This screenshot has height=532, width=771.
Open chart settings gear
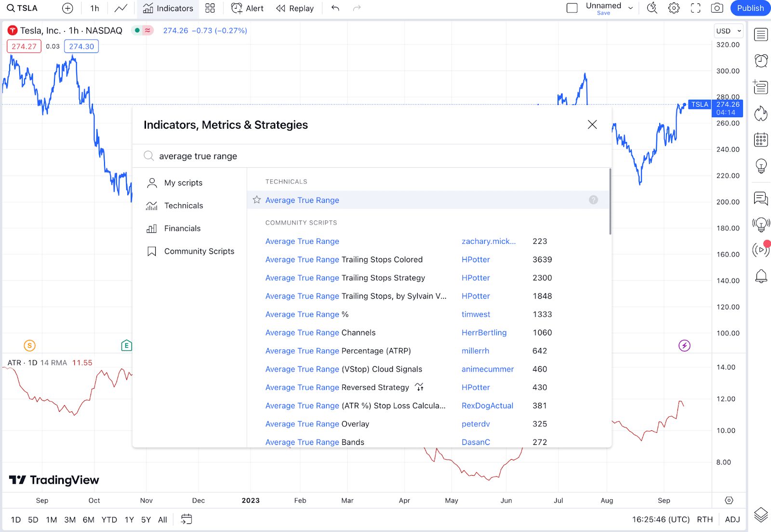coord(674,8)
